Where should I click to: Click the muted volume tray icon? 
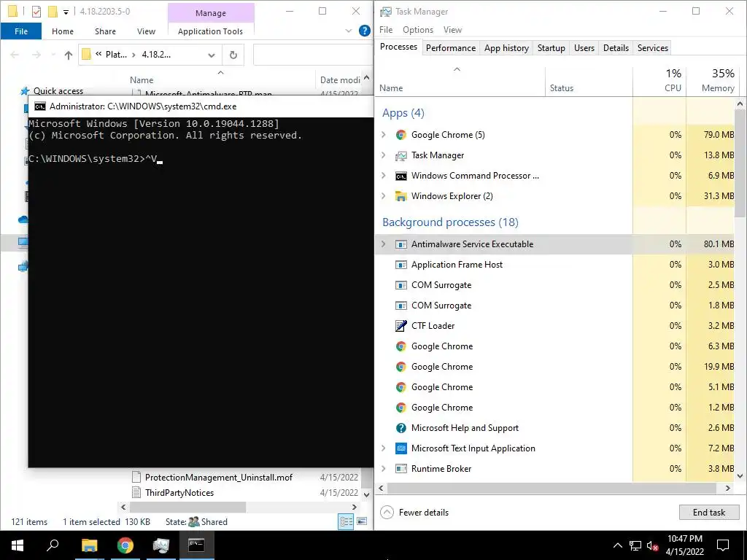(x=653, y=545)
